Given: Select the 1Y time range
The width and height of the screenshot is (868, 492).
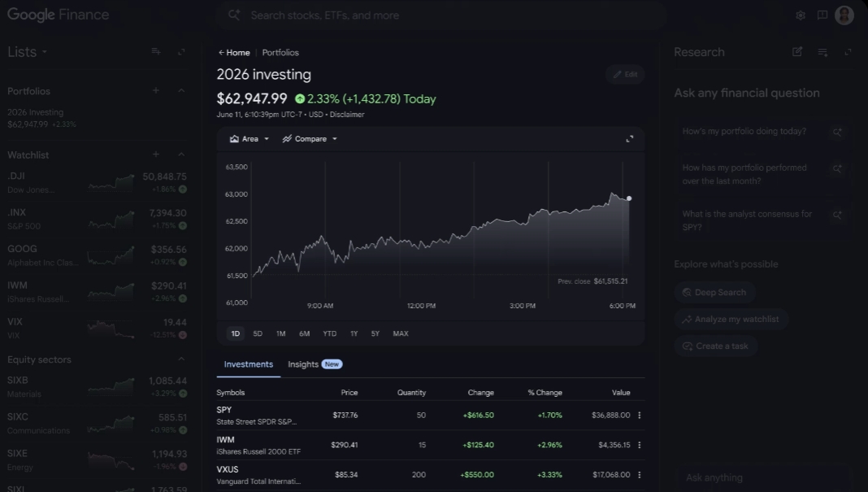Looking at the screenshot, I should point(354,333).
